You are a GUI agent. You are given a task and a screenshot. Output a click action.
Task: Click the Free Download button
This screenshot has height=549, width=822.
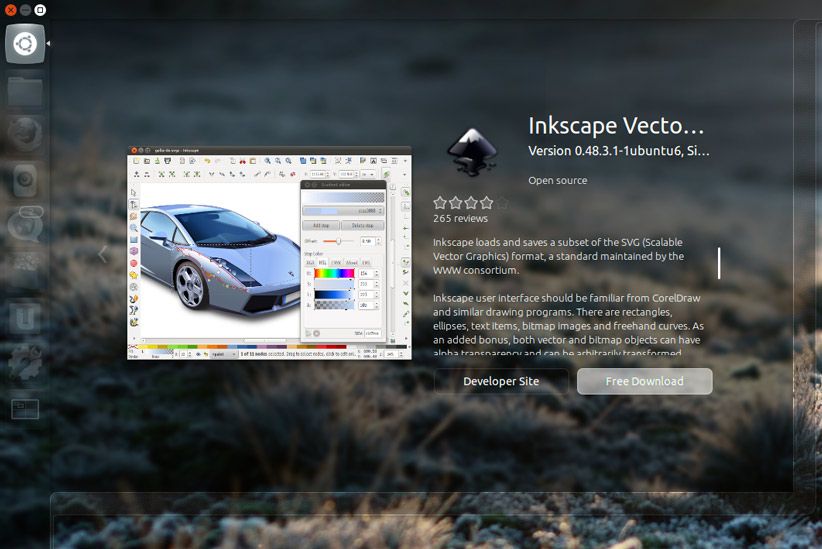point(644,381)
